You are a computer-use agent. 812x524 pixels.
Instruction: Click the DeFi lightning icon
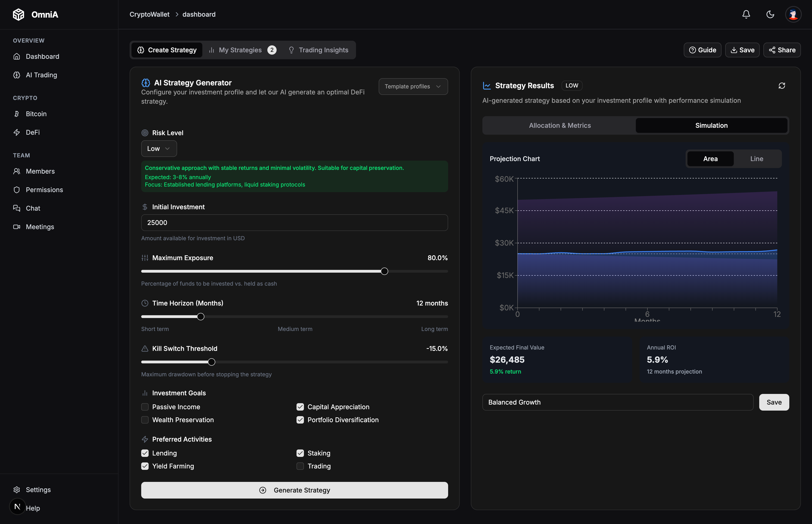click(17, 132)
